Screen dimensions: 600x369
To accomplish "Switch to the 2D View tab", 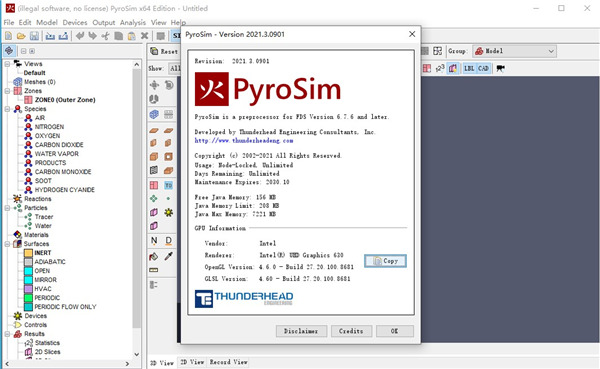I will tap(192, 362).
